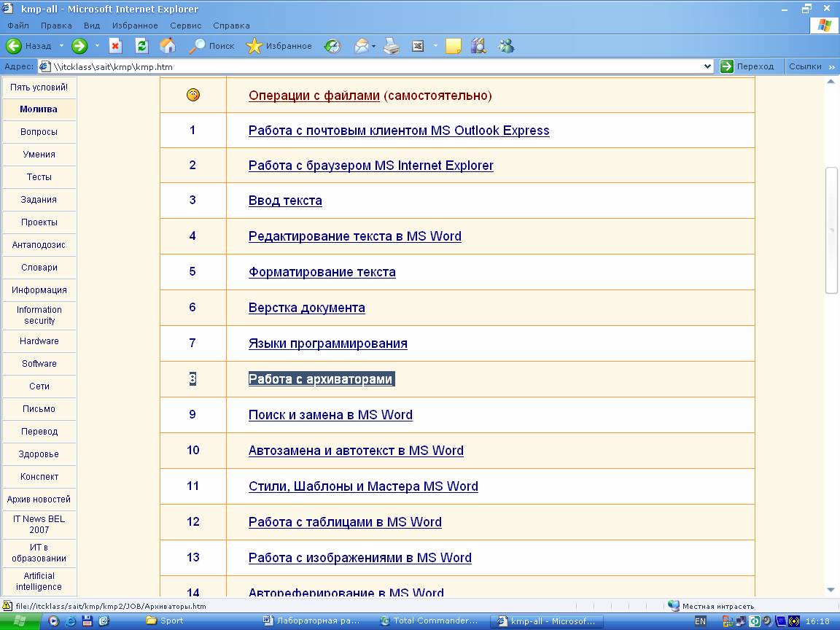
Task: Click the Print icon in toolbar
Action: tap(392, 46)
